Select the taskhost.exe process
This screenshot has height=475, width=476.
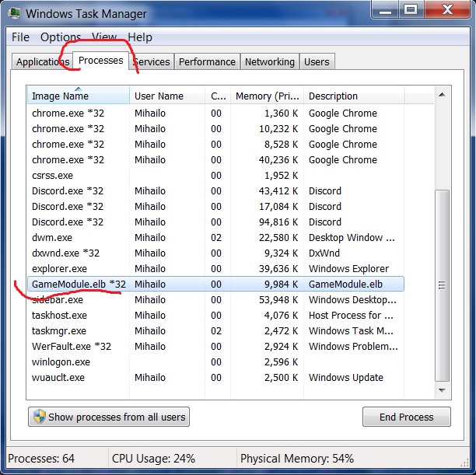click(215, 316)
